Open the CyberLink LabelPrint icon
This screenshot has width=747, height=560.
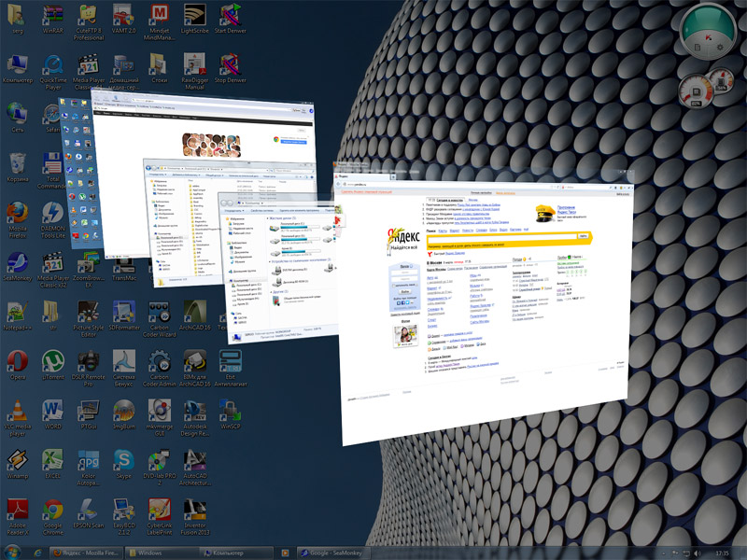click(159, 517)
